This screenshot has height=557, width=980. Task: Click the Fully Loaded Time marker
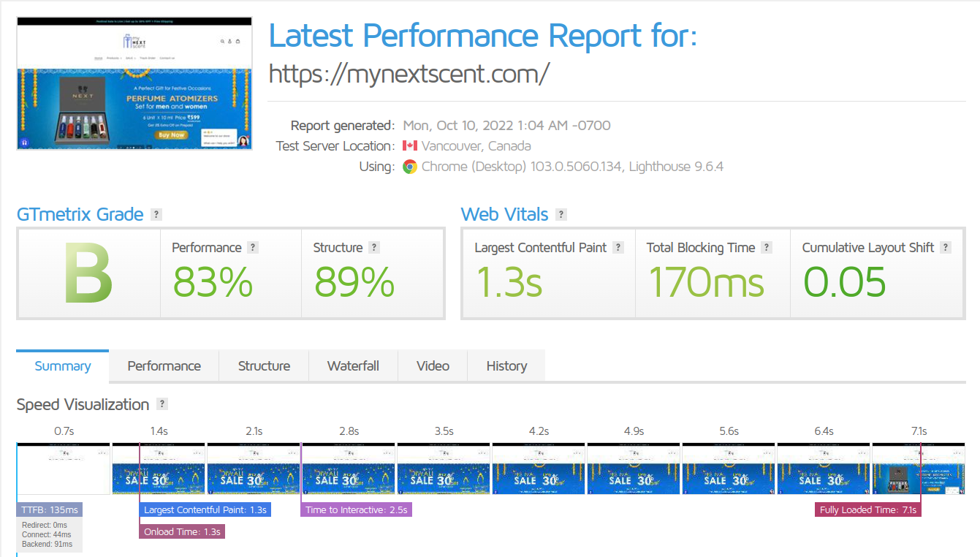(x=867, y=509)
